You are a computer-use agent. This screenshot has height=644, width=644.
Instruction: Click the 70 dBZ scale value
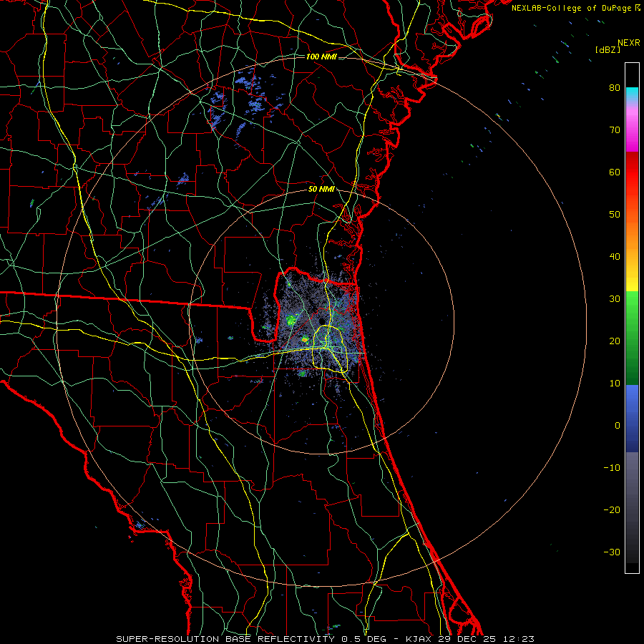tap(615, 130)
